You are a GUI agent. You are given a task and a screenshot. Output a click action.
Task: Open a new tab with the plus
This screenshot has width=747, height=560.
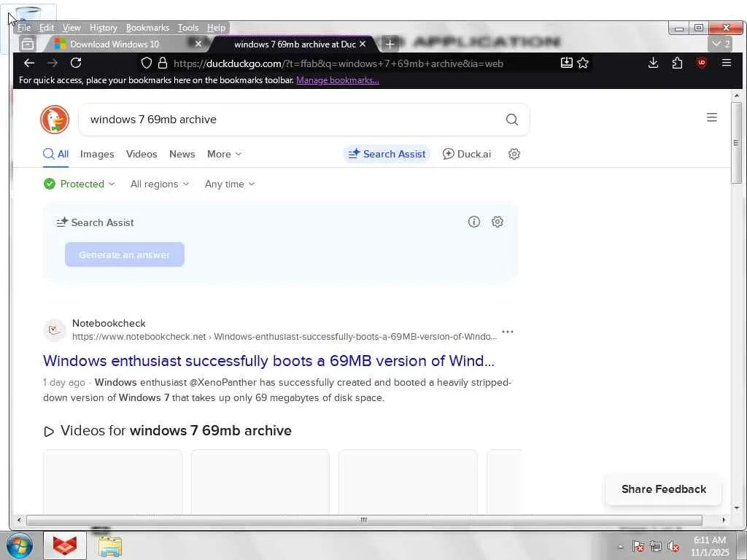(x=390, y=44)
